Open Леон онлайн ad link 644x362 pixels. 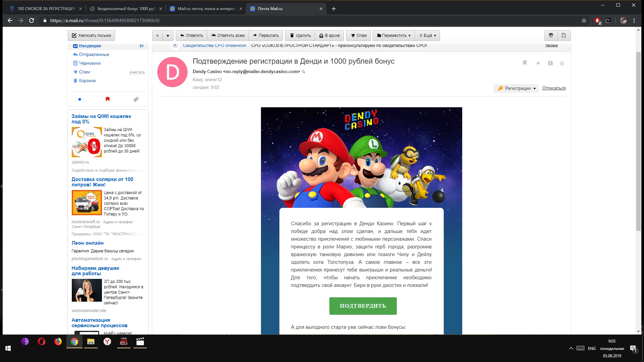pos(88,243)
